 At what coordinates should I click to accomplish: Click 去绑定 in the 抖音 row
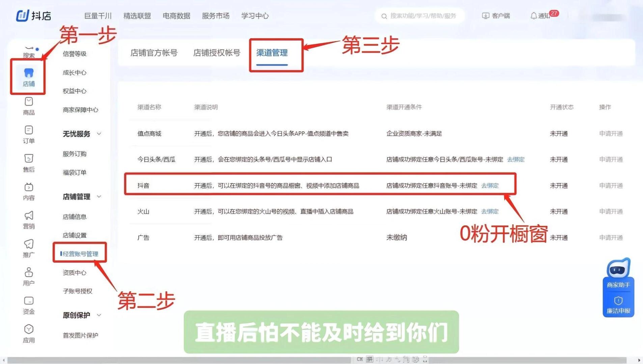(x=490, y=186)
